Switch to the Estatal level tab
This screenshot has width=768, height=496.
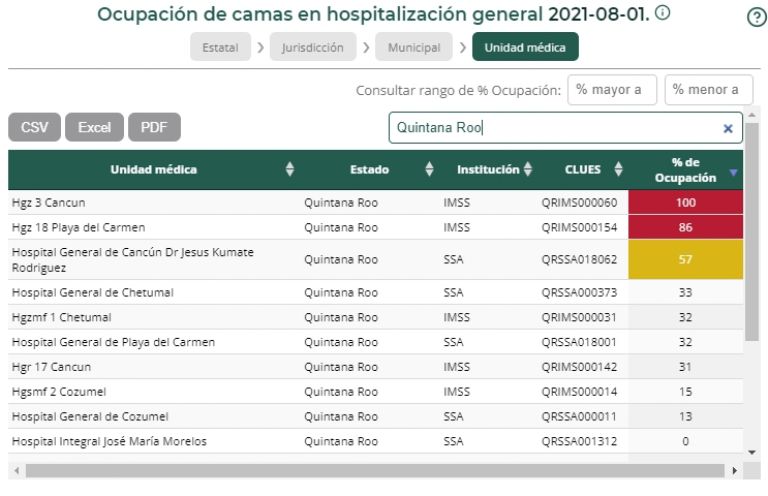pyautogui.click(x=219, y=48)
